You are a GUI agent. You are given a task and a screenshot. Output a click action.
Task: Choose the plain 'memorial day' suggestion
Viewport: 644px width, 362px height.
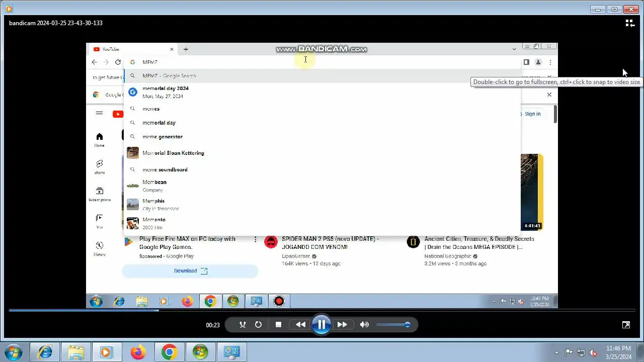pos(322,123)
